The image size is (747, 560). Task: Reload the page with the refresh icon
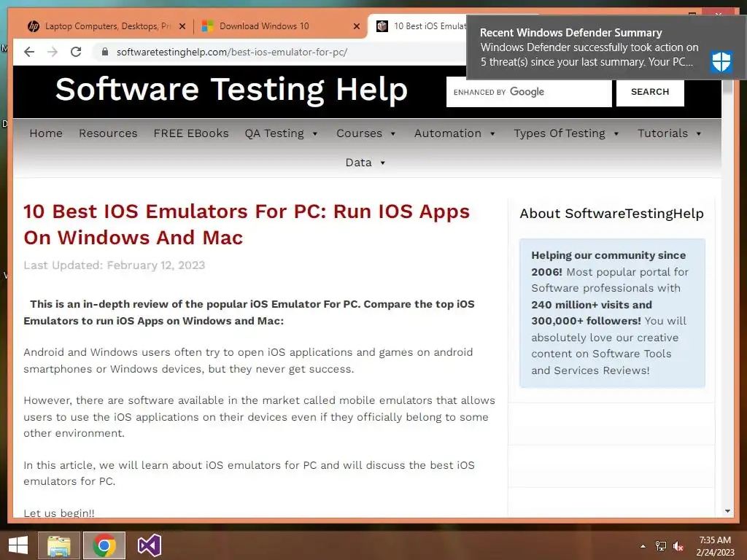(76, 52)
